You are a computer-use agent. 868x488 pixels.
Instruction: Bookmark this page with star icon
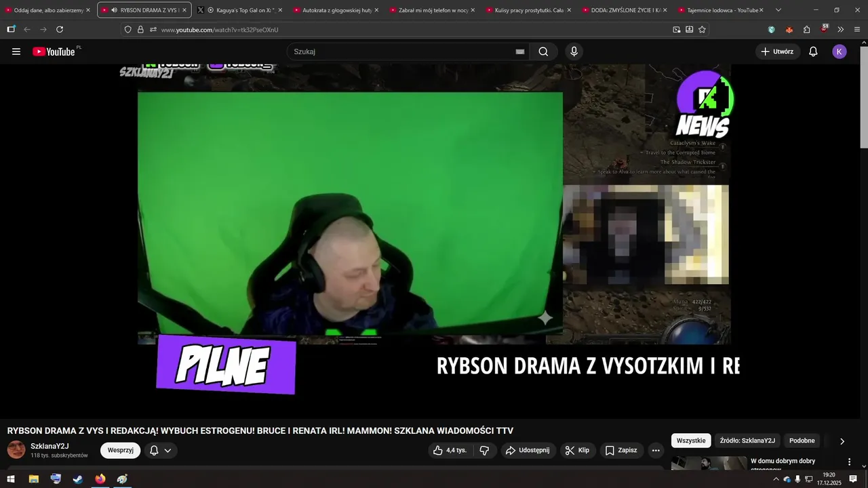(702, 29)
